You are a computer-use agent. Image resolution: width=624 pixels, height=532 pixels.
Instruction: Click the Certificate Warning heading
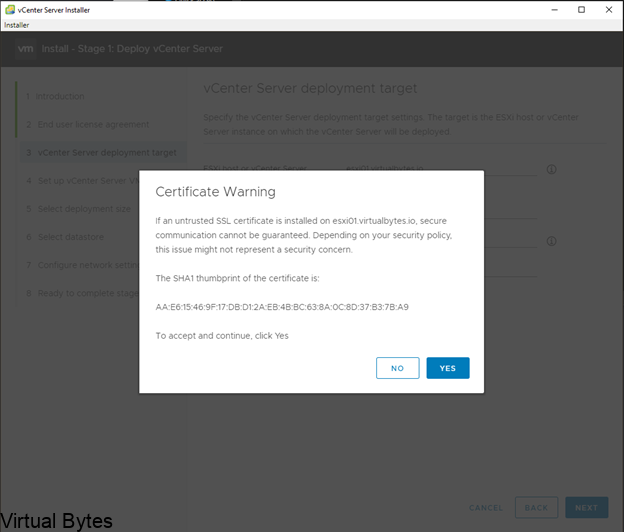tap(215, 192)
